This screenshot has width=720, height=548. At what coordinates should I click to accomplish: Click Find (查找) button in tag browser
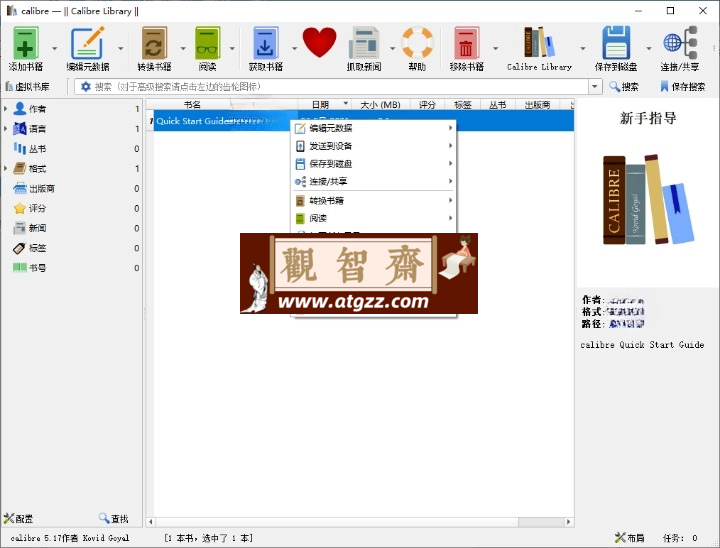click(113, 519)
